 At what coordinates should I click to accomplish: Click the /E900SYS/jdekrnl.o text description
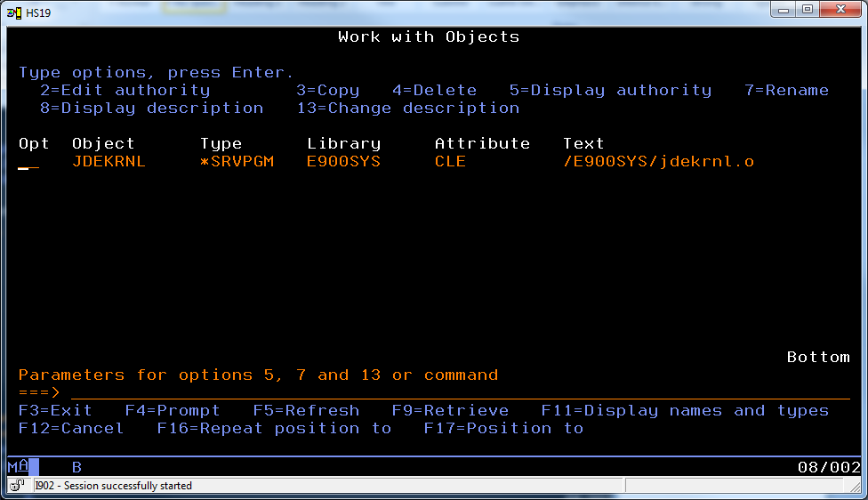pyautogui.click(x=658, y=162)
